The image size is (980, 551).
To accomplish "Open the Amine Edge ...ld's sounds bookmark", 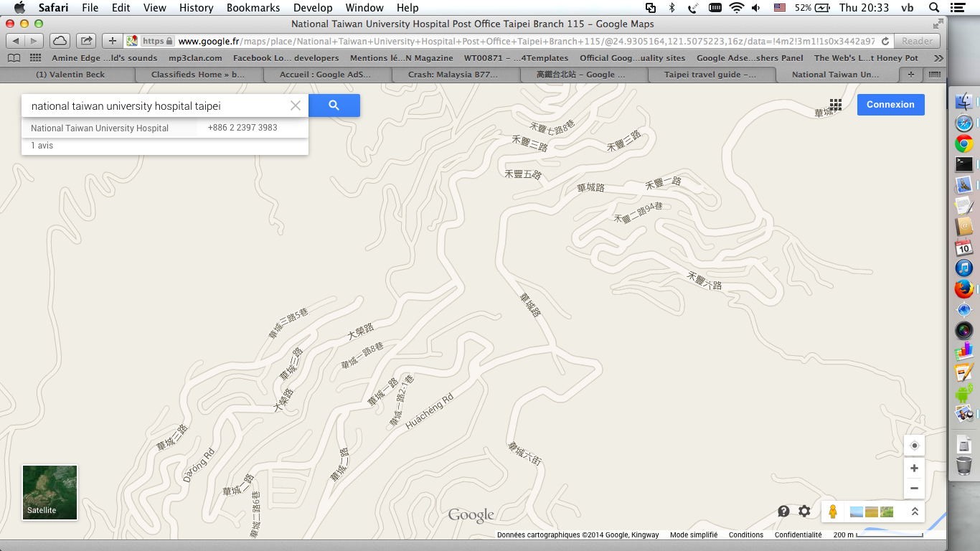I will pyautogui.click(x=104, y=58).
